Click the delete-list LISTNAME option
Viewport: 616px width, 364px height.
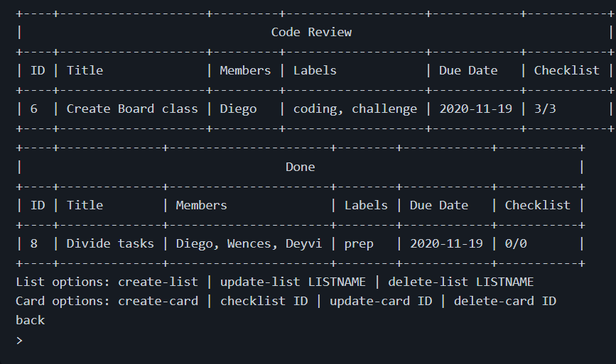pyautogui.click(x=461, y=282)
